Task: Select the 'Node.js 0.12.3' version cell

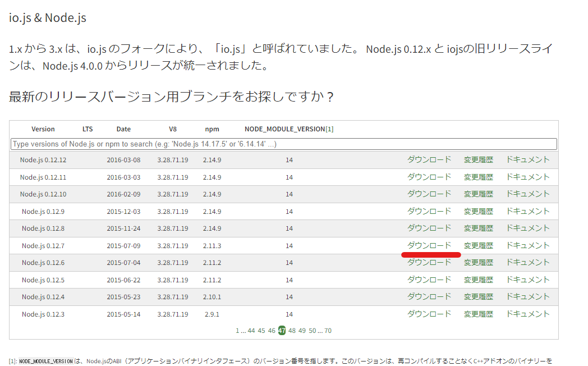Action: pyautogui.click(x=43, y=314)
